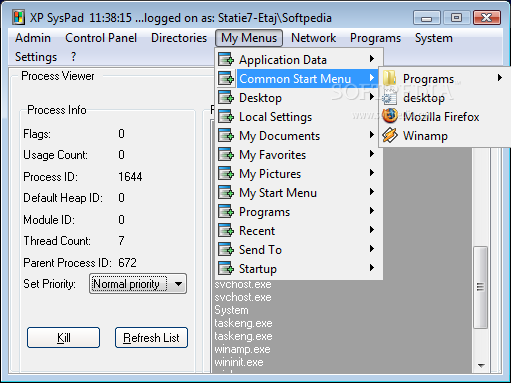Screen dimensions: 511x383
Task: Open the Directories menu
Action: (x=179, y=38)
